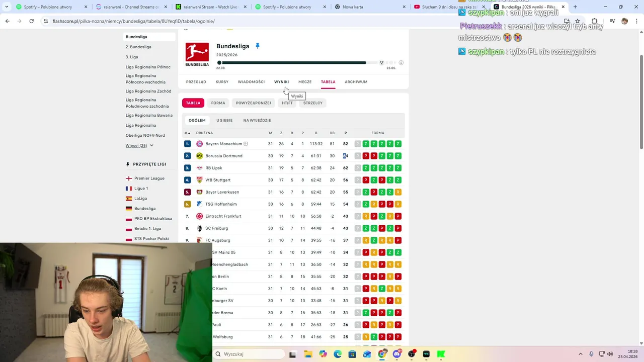Open the green Kick app on taskbar
This screenshot has width=644, height=362.
coord(441,354)
